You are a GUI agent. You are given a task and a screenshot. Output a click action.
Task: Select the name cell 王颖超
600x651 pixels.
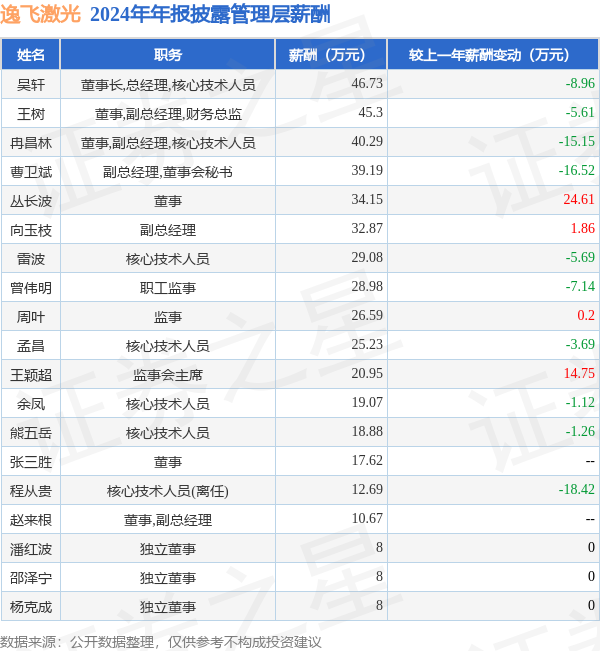pos(31,375)
